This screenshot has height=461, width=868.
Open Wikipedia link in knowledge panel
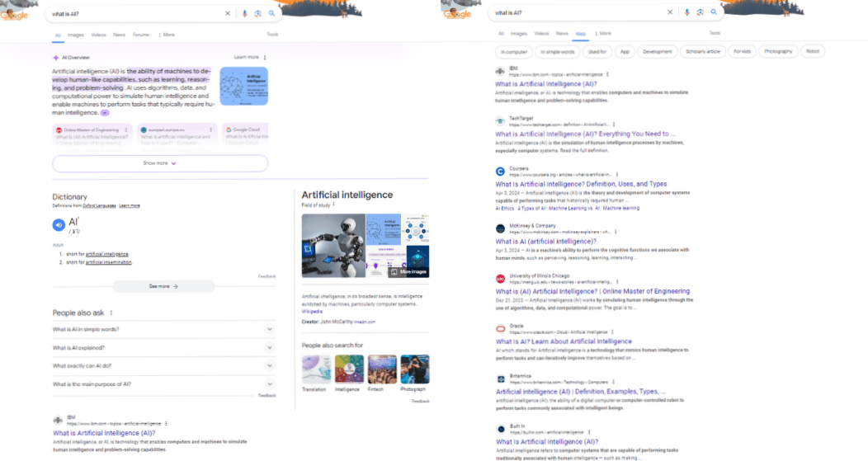[312, 312]
